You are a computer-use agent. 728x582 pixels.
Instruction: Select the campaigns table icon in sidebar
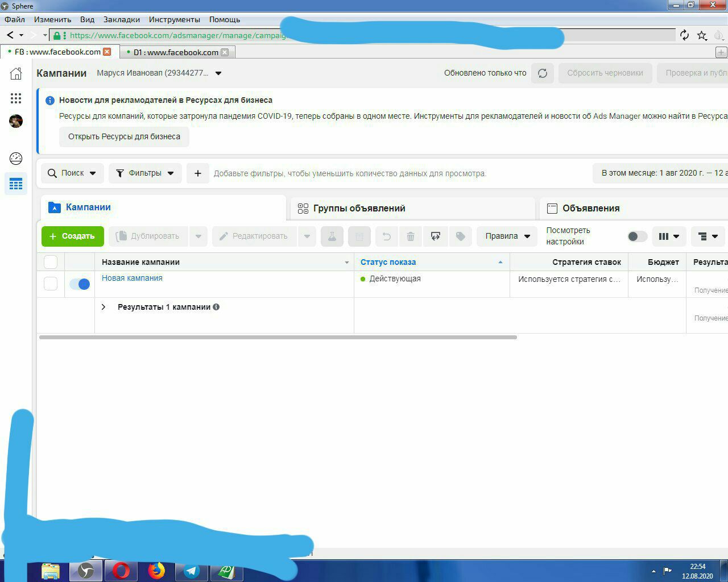[x=16, y=184]
